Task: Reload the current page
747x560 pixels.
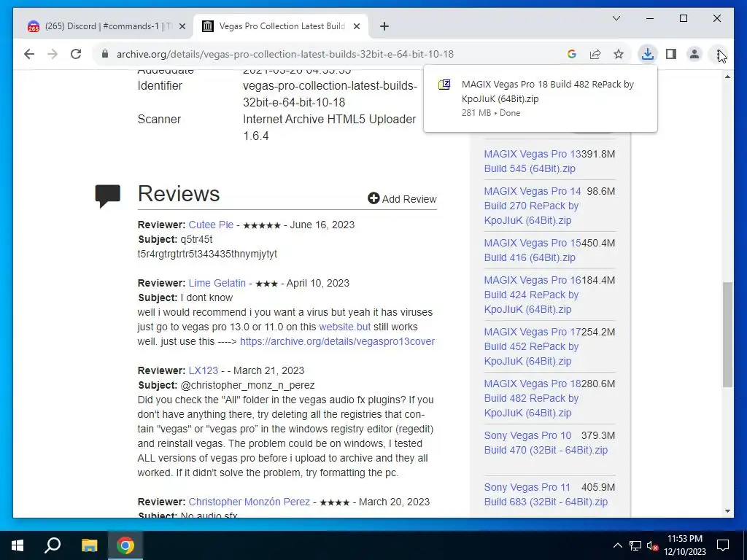Action: tap(76, 54)
